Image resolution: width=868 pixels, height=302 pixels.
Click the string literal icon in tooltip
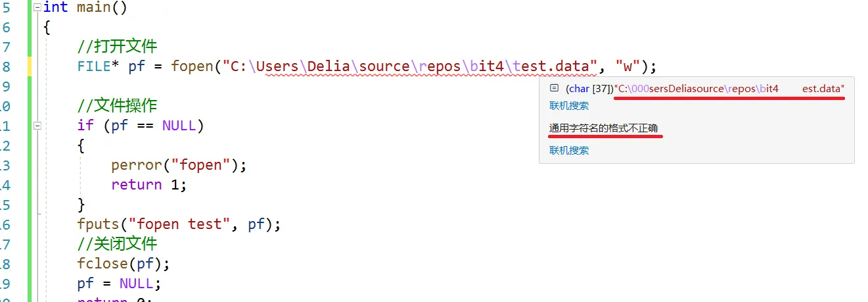pyautogui.click(x=554, y=88)
